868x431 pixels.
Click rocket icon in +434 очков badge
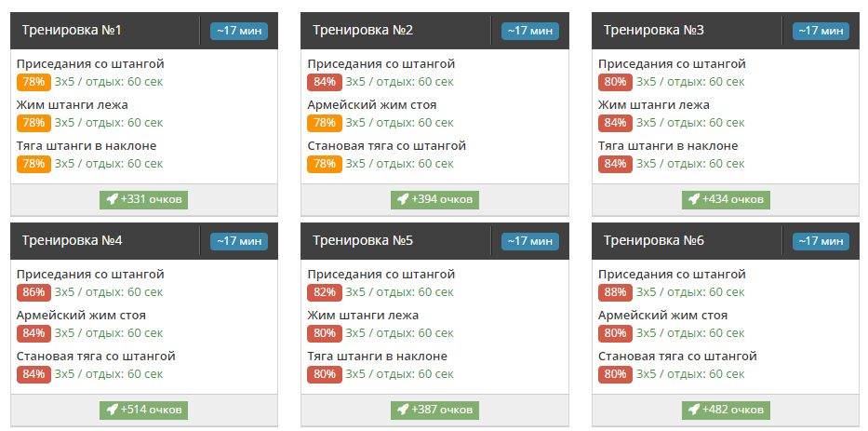tap(694, 199)
